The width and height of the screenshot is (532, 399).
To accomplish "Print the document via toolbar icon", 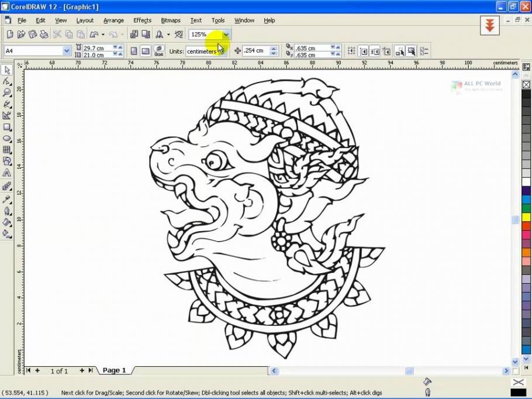I will (44, 35).
